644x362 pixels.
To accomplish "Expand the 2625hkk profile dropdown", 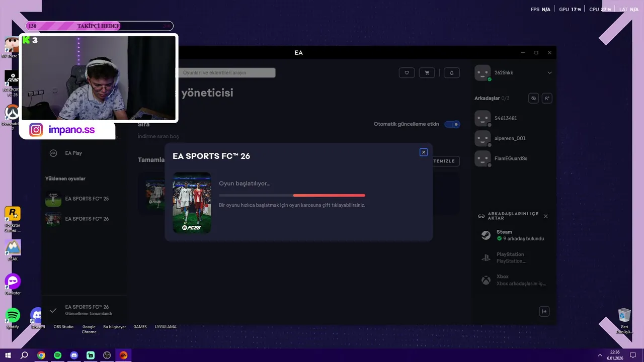I will click(549, 73).
